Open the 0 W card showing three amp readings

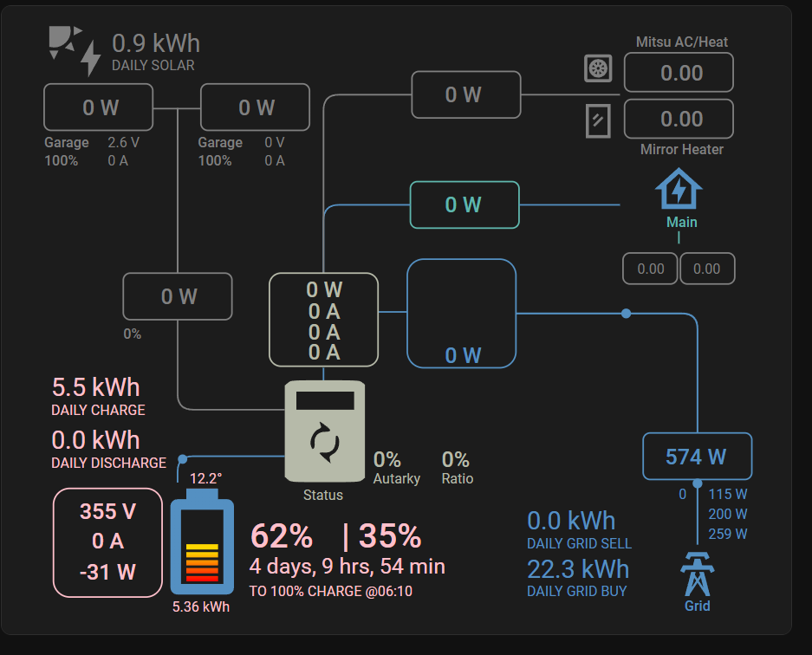click(x=323, y=319)
